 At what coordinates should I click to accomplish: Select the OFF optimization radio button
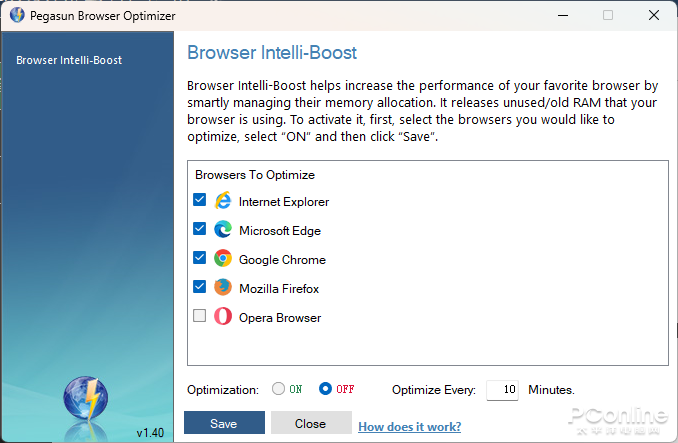pos(325,389)
